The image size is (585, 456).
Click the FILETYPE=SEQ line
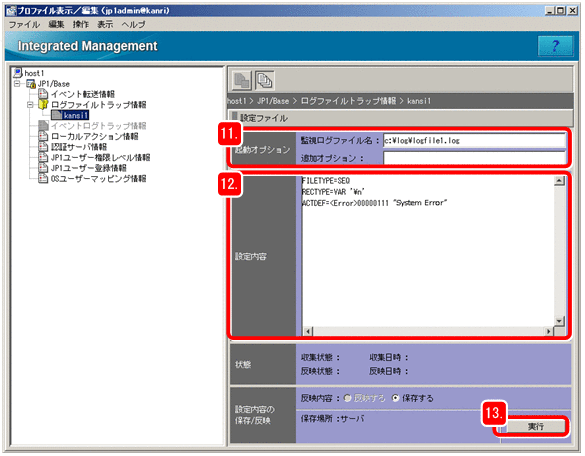pos(326,181)
